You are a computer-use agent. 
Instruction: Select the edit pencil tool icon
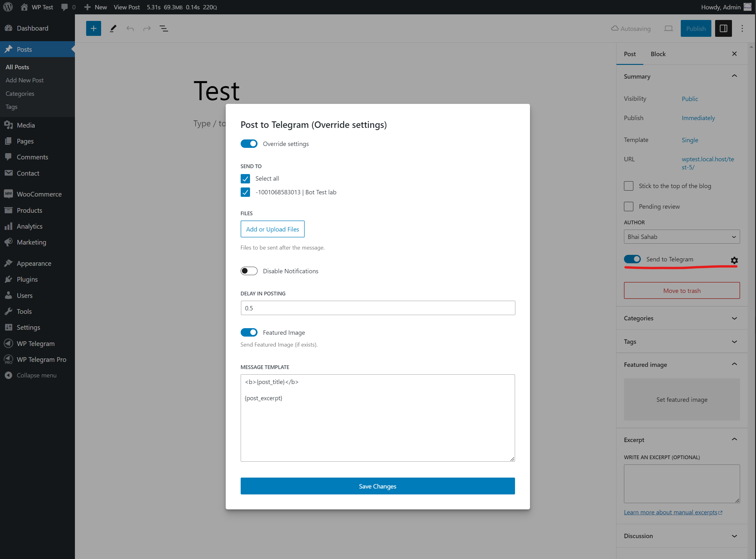tap(113, 28)
